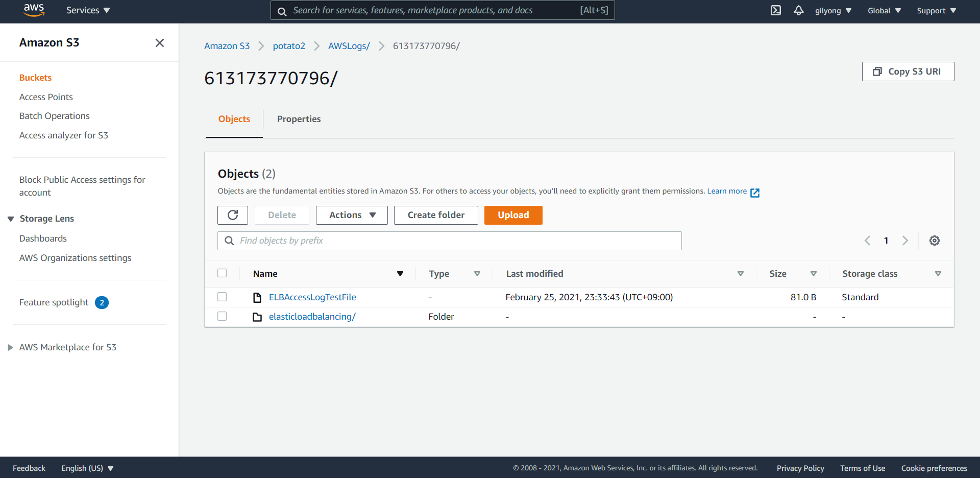Close the Amazon S3 sidebar panel
This screenshot has width=980, height=478.
coord(160,43)
